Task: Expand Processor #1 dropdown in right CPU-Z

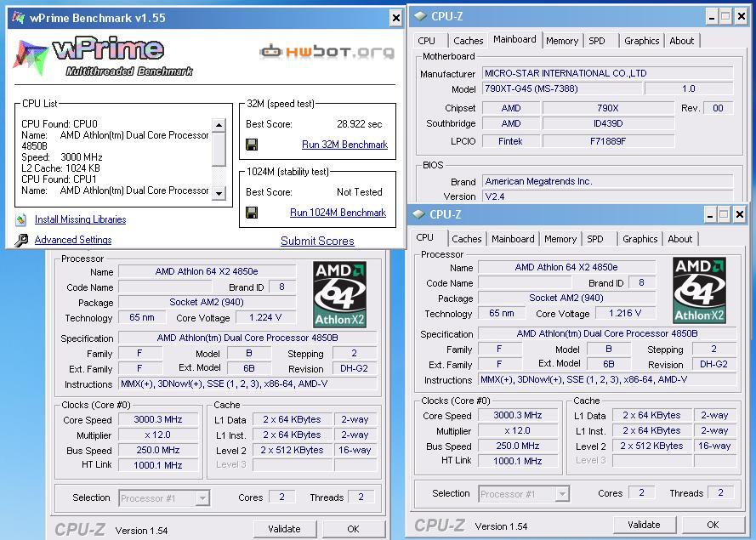Action: [562, 494]
